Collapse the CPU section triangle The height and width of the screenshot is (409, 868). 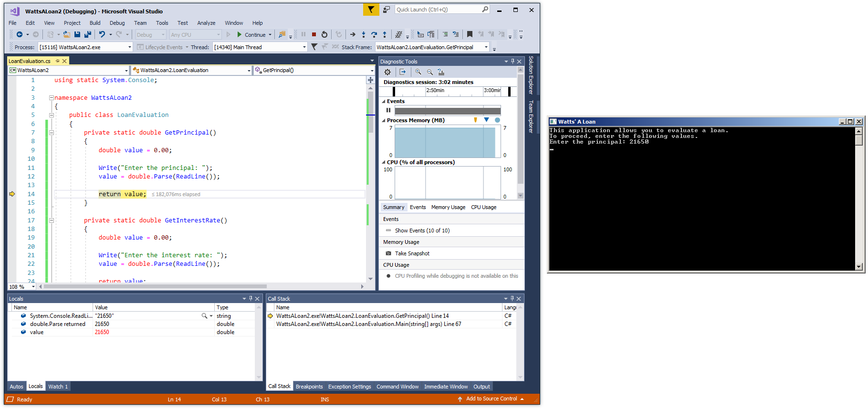pos(384,163)
